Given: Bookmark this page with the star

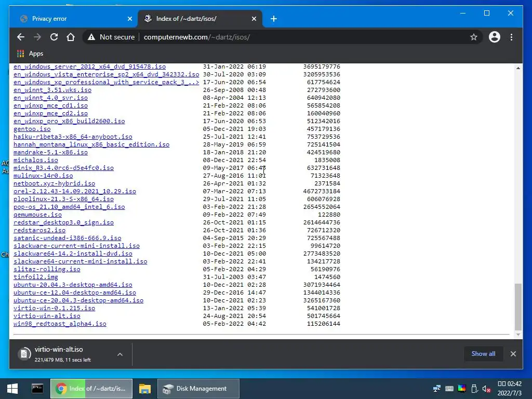Looking at the screenshot, I should [x=474, y=37].
